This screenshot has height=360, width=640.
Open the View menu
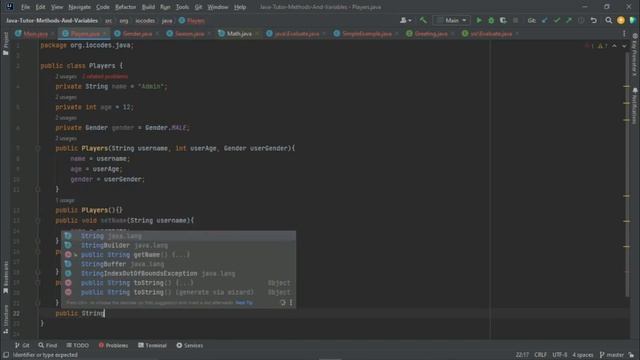point(57,7)
